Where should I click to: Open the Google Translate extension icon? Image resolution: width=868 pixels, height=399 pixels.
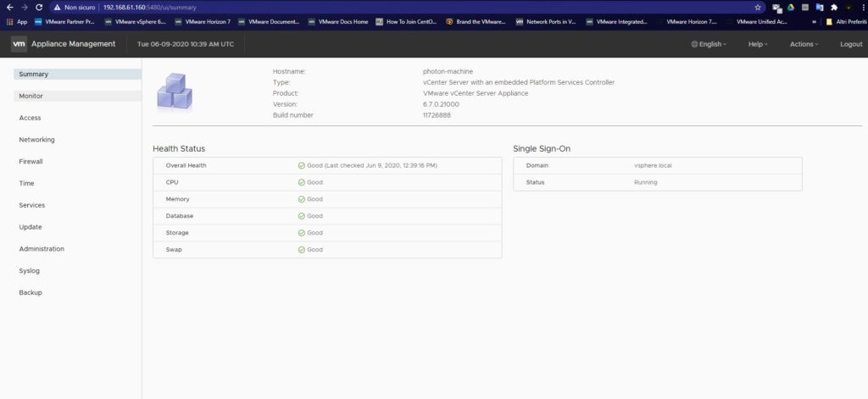click(x=820, y=8)
